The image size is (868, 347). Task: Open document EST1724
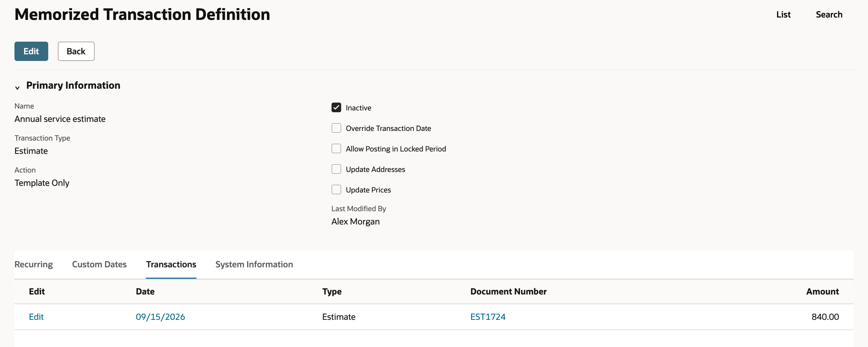488,317
